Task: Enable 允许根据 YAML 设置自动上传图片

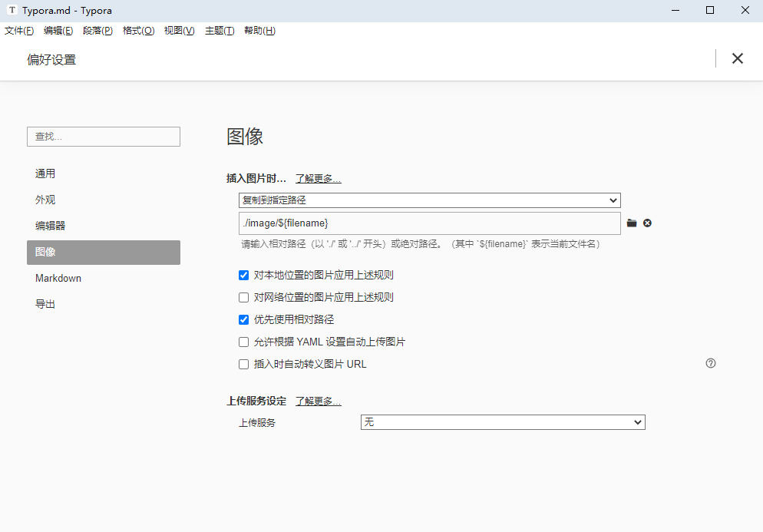Action: (244, 342)
